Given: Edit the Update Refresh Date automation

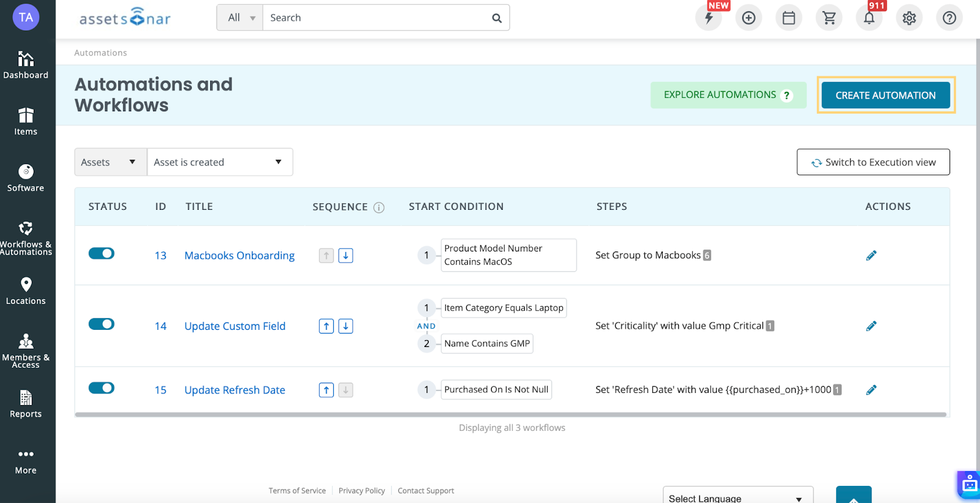Looking at the screenshot, I should (871, 390).
